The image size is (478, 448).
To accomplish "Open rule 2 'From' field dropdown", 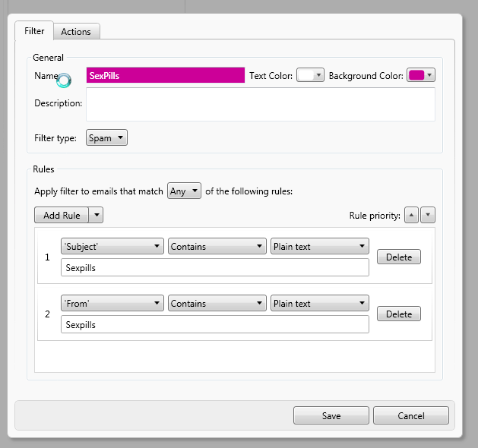I will click(x=112, y=303).
